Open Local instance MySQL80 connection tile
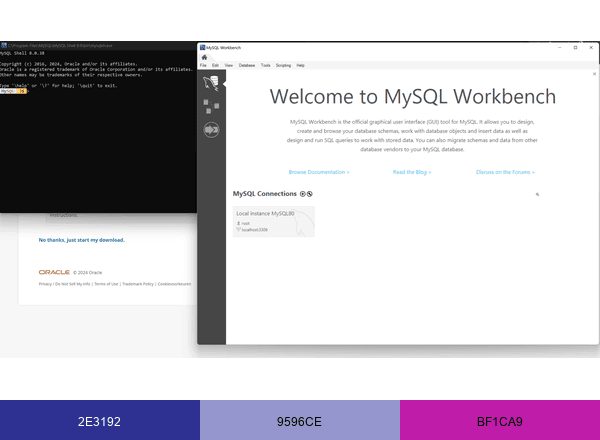This screenshot has width=600, height=440. pos(274,222)
